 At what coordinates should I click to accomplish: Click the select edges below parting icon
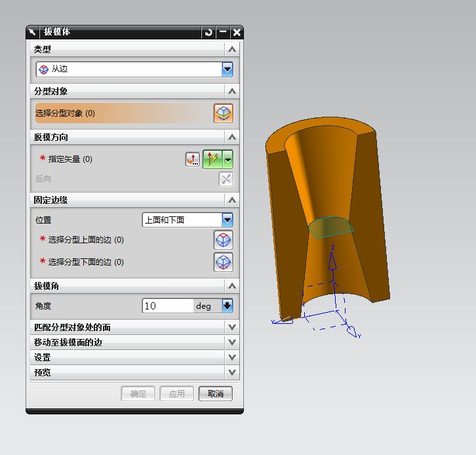pos(224,262)
